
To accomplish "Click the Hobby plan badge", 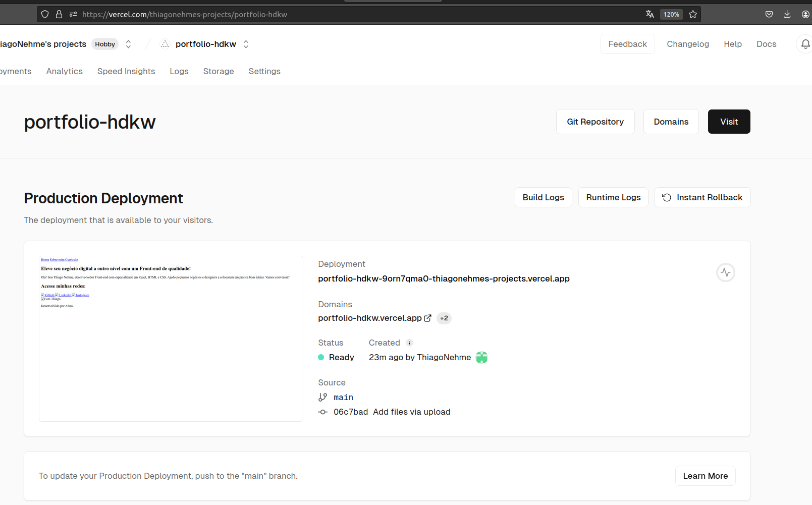I will click(105, 44).
